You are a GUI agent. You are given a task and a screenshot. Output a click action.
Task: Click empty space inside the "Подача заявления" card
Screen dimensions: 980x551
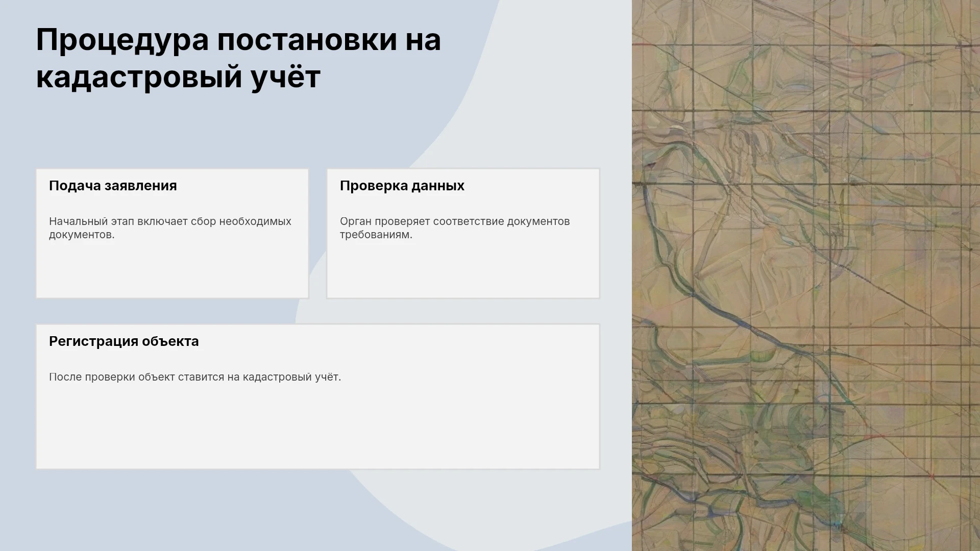[172, 270]
